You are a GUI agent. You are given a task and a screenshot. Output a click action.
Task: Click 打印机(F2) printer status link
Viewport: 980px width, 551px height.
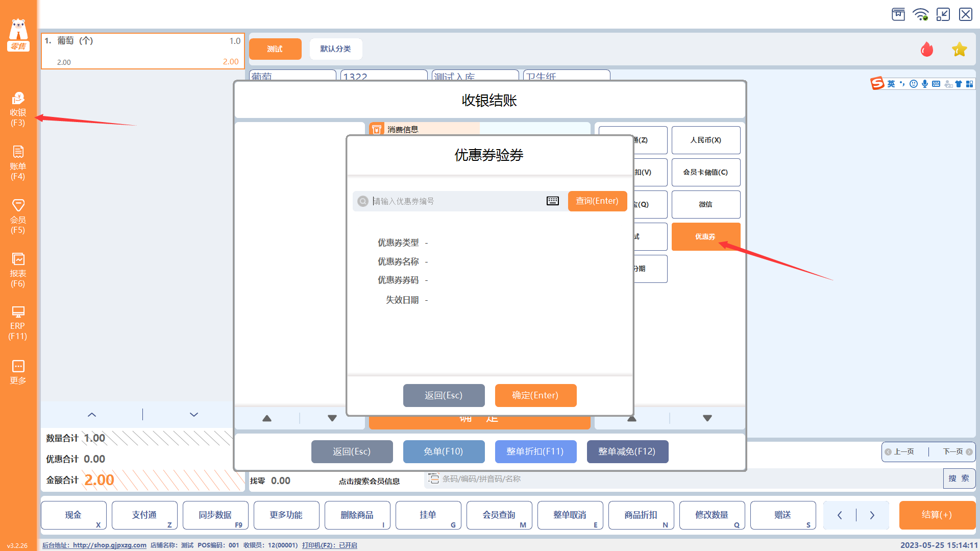point(330,545)
